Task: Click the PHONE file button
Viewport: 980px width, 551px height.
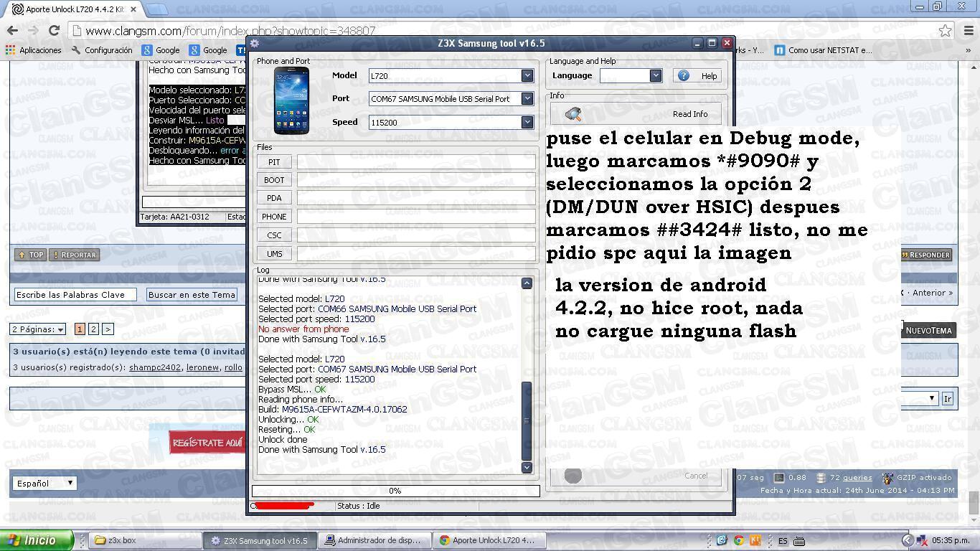Action: (x=274, y=217)
